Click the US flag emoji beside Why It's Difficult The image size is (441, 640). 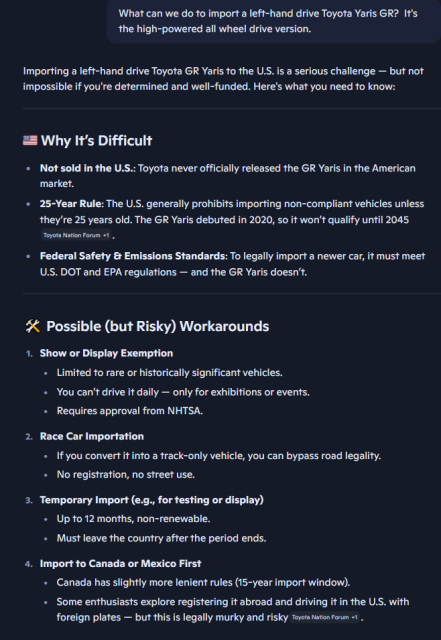[30, 141]
